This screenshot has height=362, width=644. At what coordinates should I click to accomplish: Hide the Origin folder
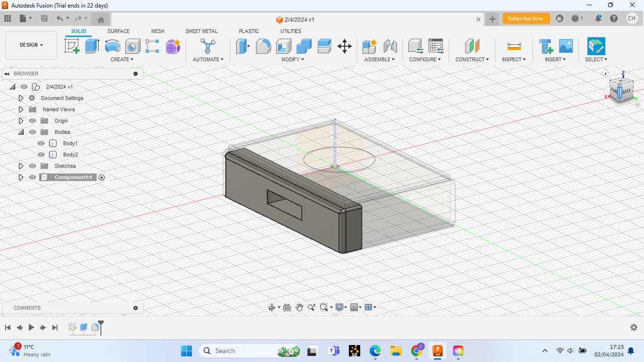click(33, 121)
